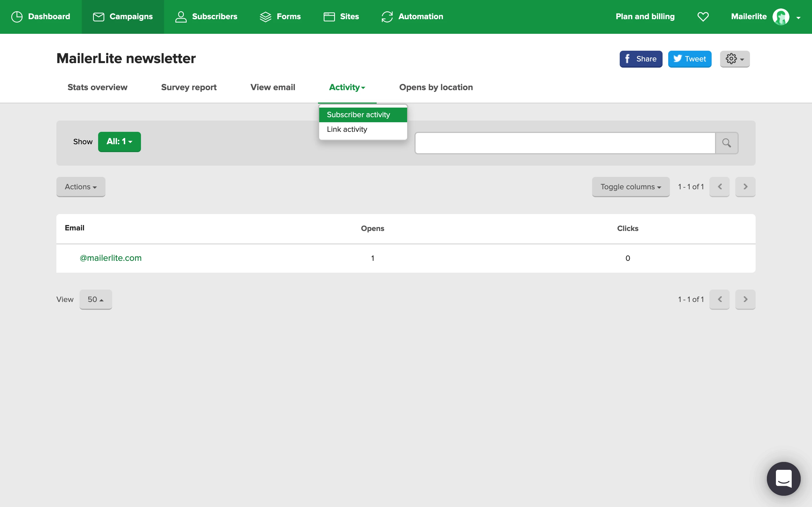This screenshot has width=812, height=507.
Task: Click the Subscribers person icon
Action: (x=181, y=17)
